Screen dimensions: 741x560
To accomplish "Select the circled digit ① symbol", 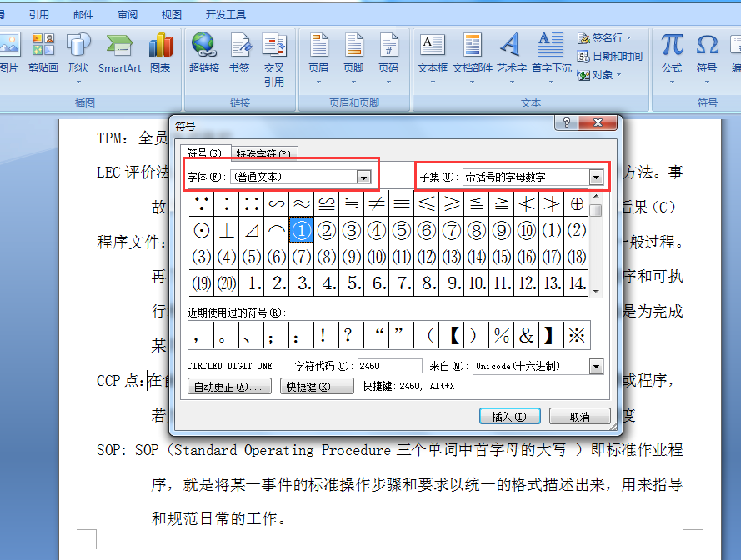I will 302,231.
